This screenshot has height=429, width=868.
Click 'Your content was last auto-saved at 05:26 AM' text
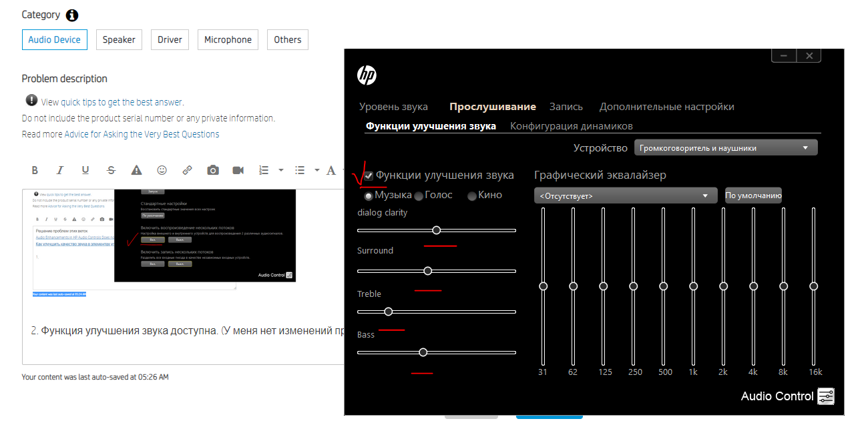tap(95, 377)
